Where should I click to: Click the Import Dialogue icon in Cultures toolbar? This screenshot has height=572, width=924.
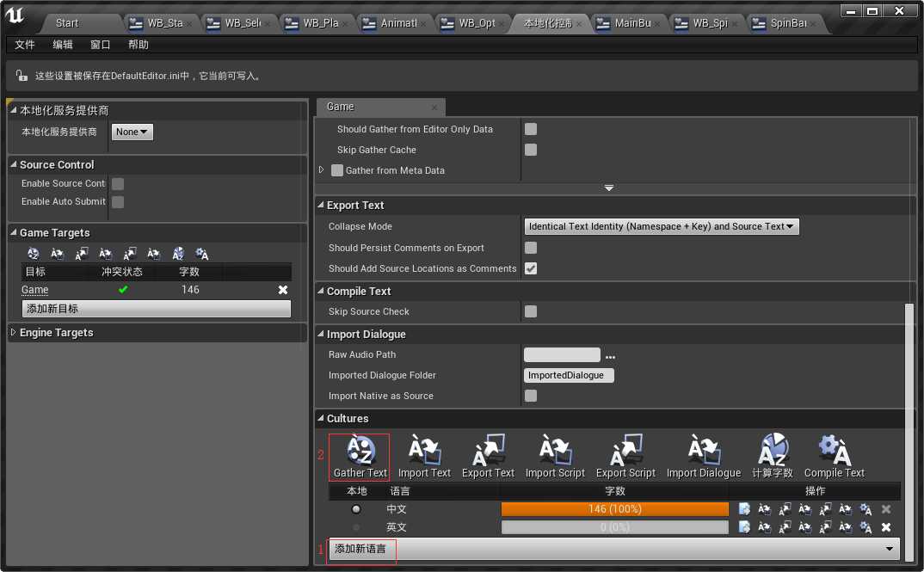pos(704,451)
